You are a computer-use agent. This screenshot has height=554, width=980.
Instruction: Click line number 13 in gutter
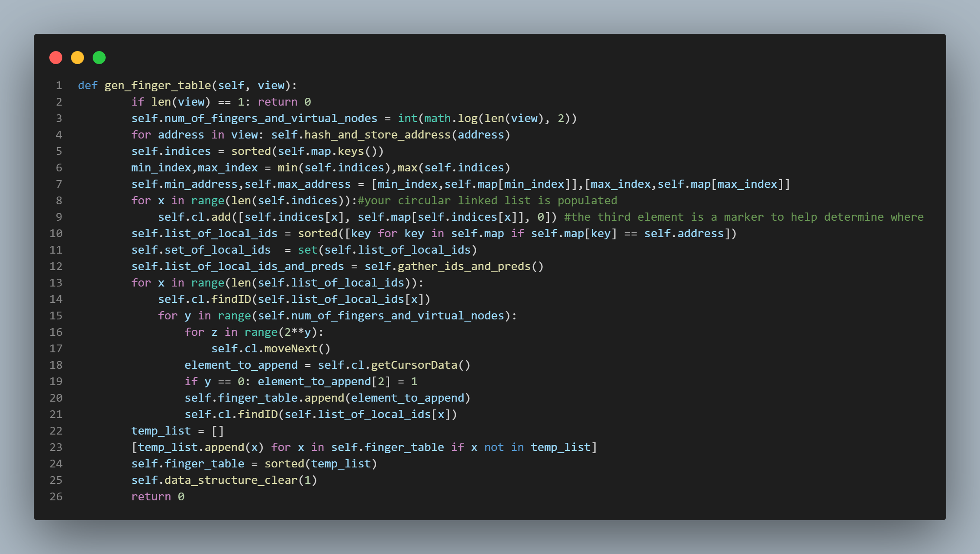click(x=56, y=283)
